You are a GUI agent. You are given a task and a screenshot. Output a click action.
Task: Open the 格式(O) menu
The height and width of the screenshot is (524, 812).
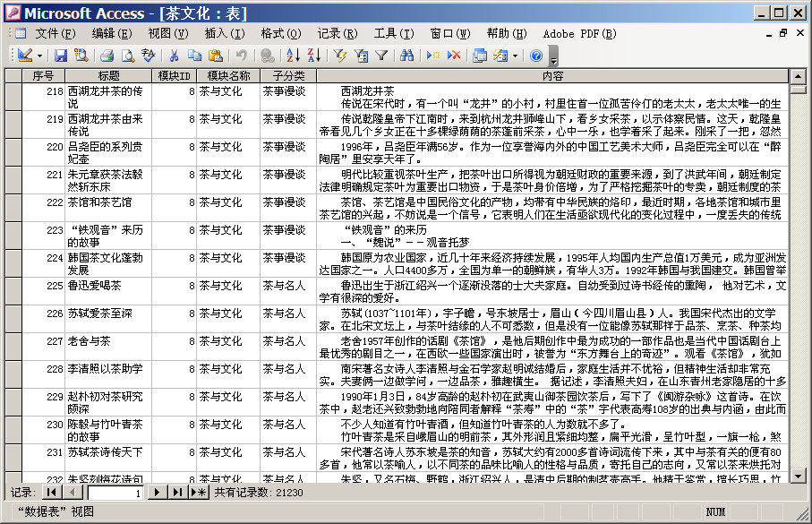coord(281,34)
